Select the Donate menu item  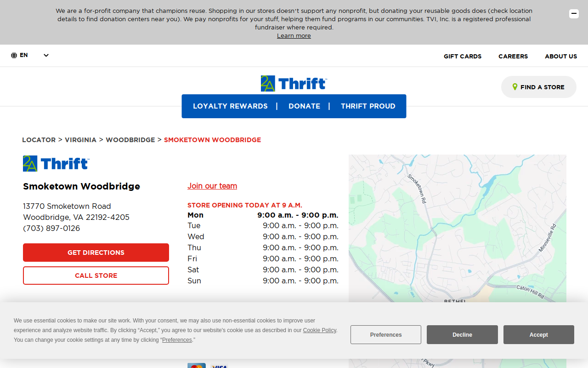pos(304,106)
